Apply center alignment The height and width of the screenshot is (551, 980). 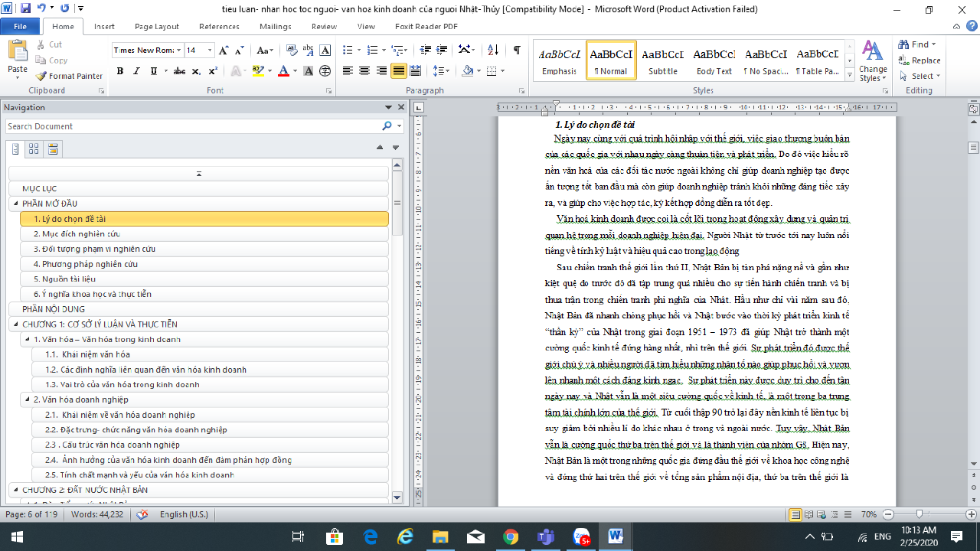tap(365, 70)
